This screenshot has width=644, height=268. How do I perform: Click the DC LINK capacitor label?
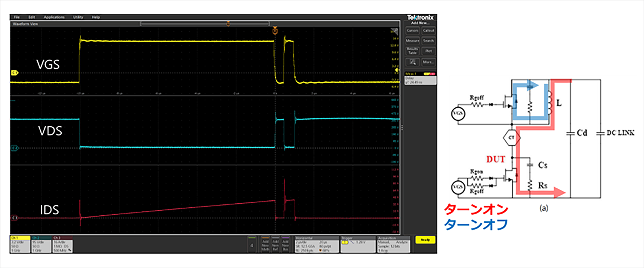tap(621, 133)
